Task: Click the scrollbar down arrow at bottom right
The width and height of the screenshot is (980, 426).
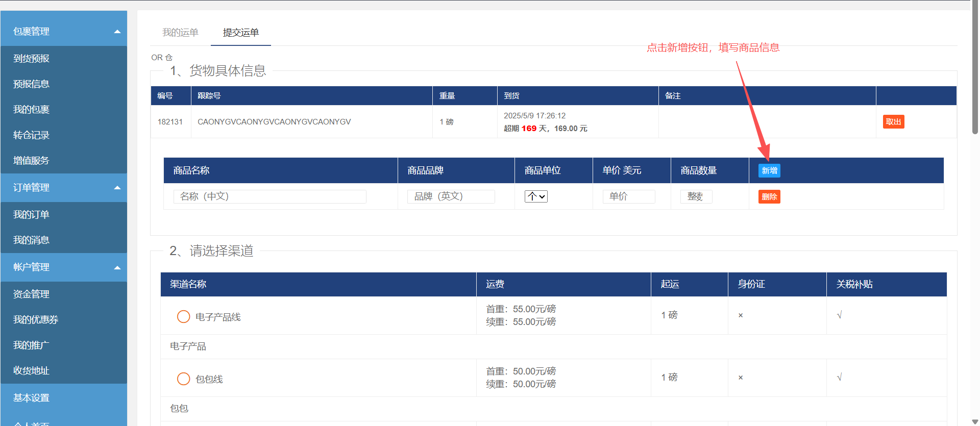Action: point(975,421)
